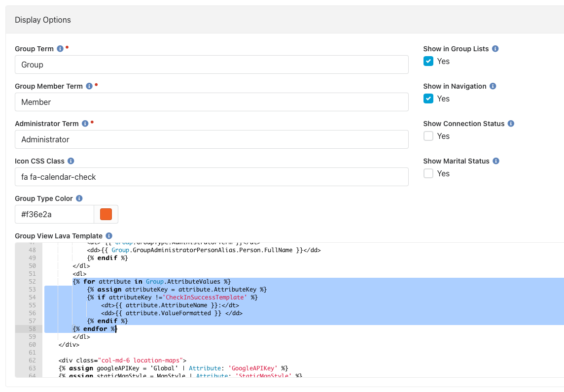The image size is (564, 392).
Task: Click the Show Marital Status info icon
Action: (x=495, y=161)
